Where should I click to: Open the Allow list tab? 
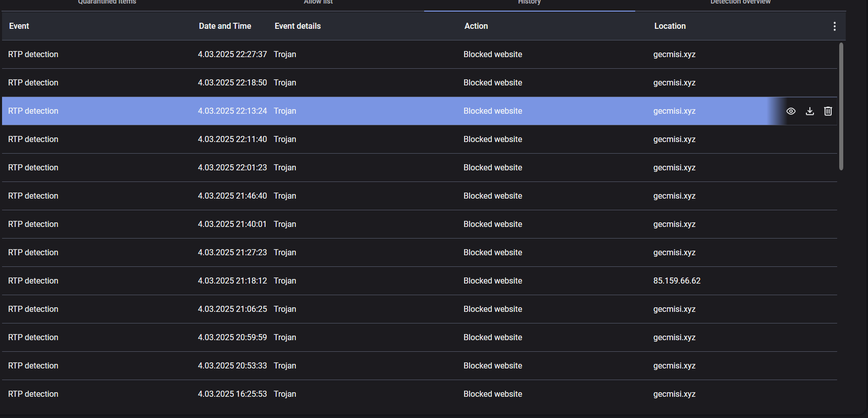pos(318,3)
